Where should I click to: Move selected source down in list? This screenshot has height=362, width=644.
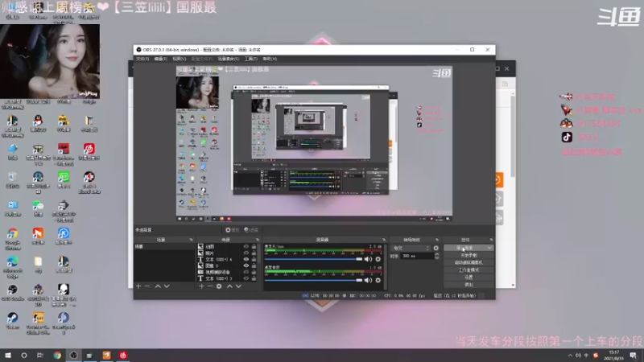(238, 286)
